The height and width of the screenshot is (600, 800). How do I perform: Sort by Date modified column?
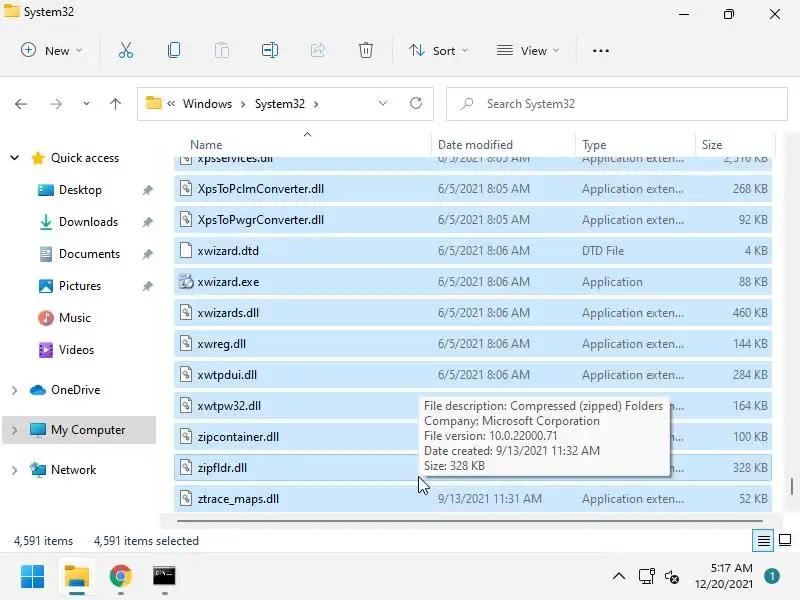click(504, 145)
